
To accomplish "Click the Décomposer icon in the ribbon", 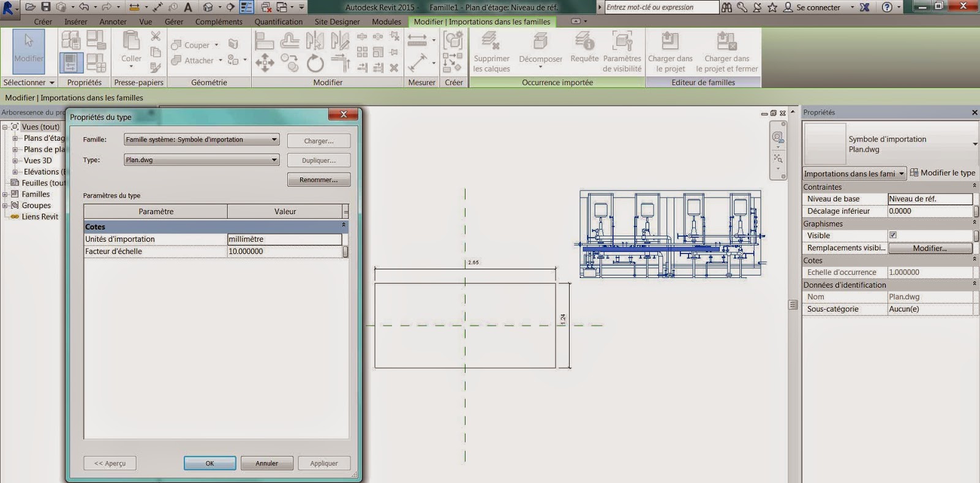I will point(540,42).
